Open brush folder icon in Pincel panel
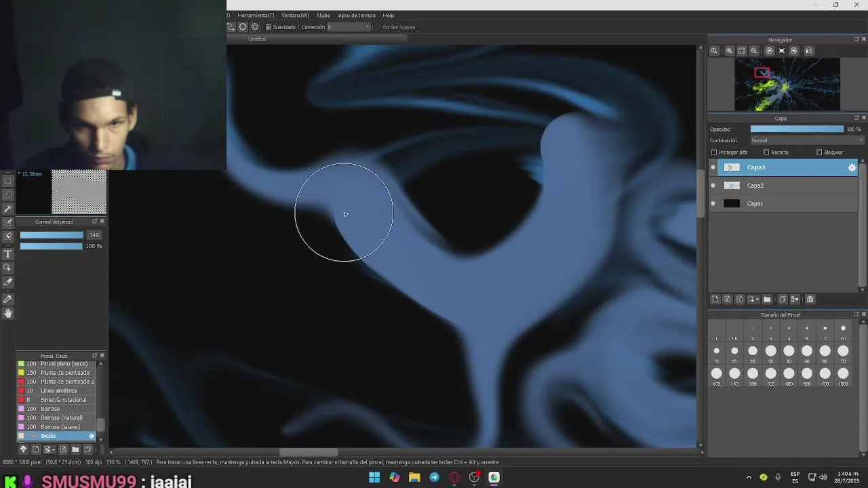 75,449
